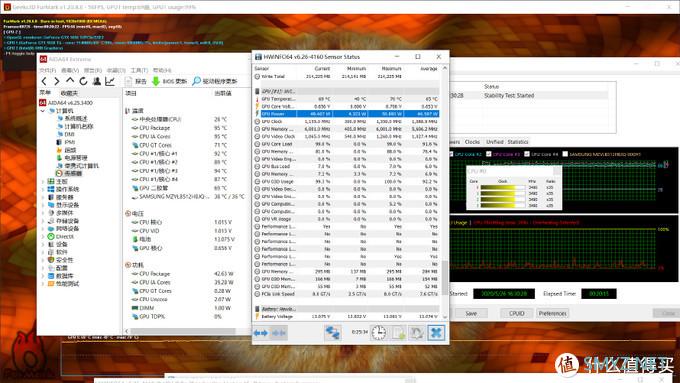Expand the DirectX tree node
Screen dimensions: 680x383
(43, 237)
